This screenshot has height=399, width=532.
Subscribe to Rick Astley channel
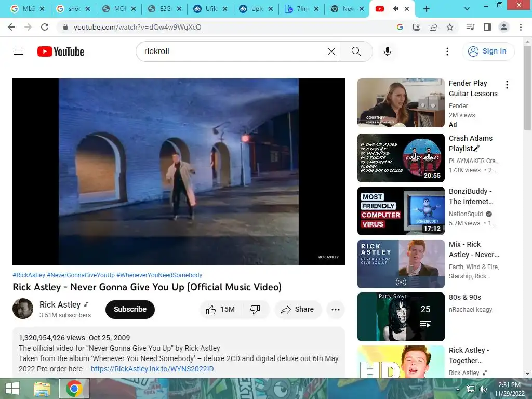click(130, 310)
